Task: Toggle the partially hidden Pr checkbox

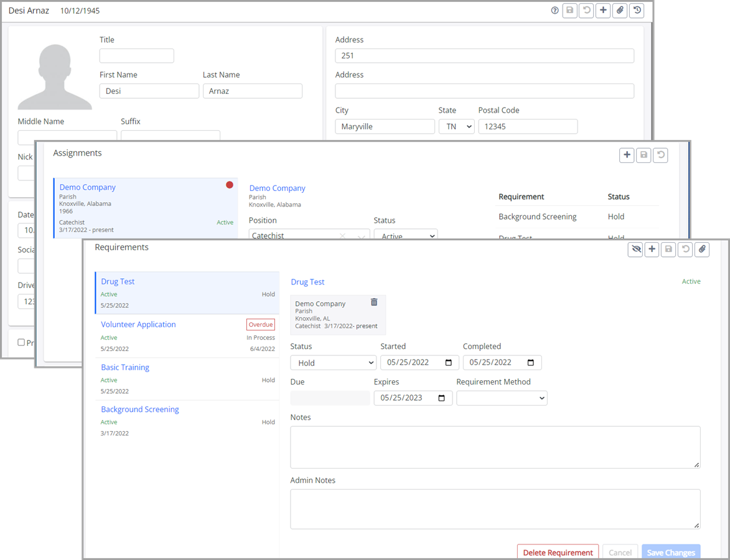Action: tap(21, 342)
